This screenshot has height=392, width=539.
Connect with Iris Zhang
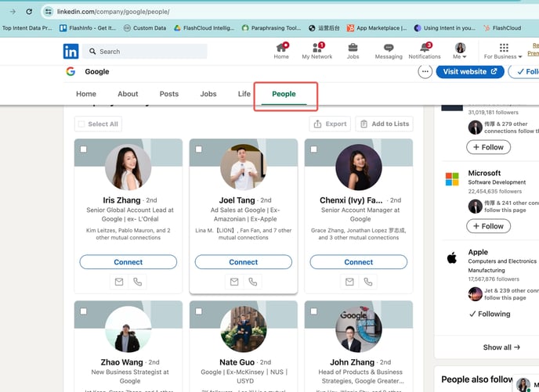tap(128, 262)
